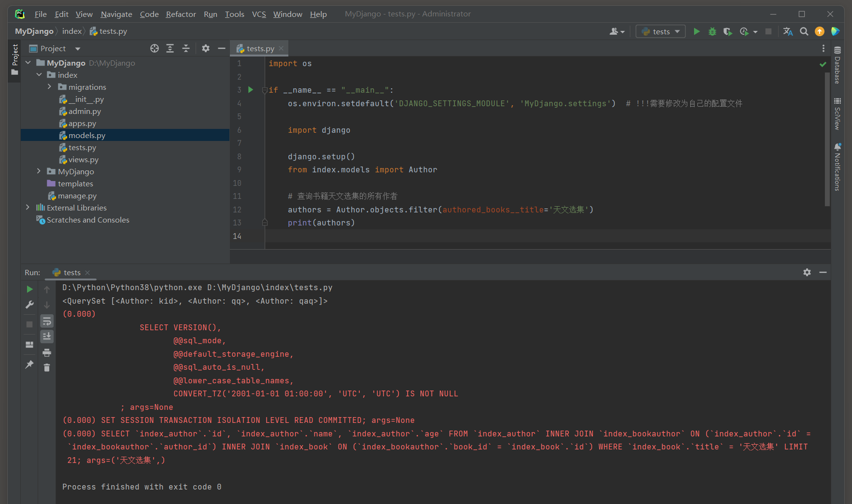Close the tests.py editor tab
Viewport: 852px width, 504px height.
pyautogui.click(x=281, y=48)
